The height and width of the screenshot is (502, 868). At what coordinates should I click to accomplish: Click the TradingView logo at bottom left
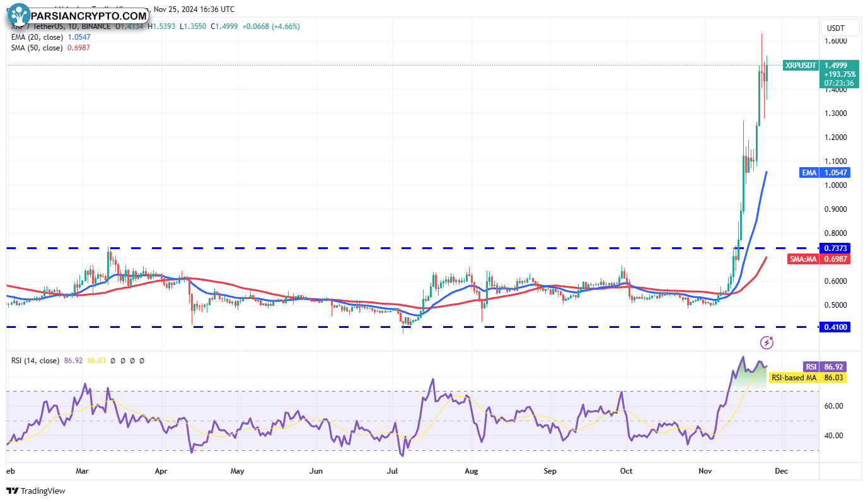[x=36, y=491]
